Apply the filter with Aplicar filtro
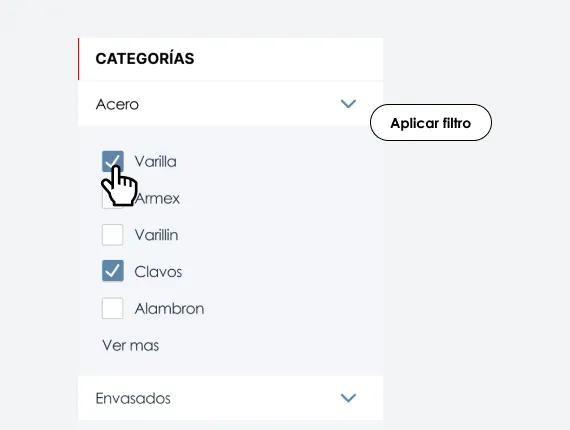The width and height of the screenshot is (570, 430). (x=431, y=122)
